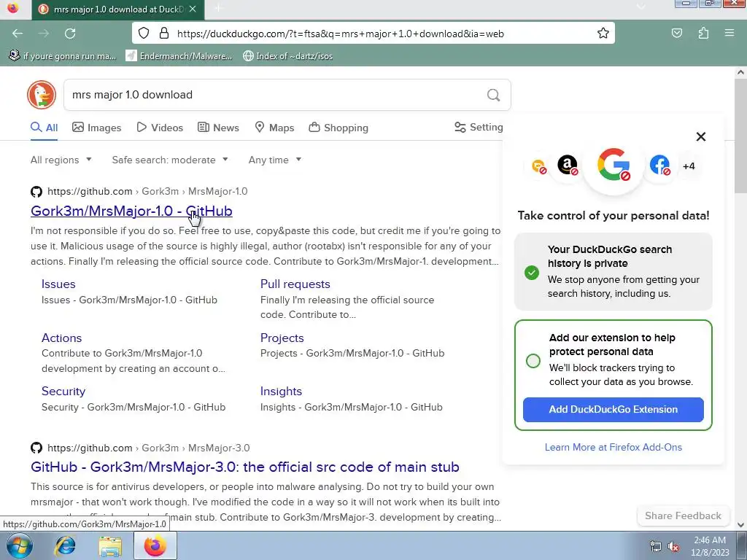
Task: Open the Firefox hamburger menu
Action: [729, 34]
